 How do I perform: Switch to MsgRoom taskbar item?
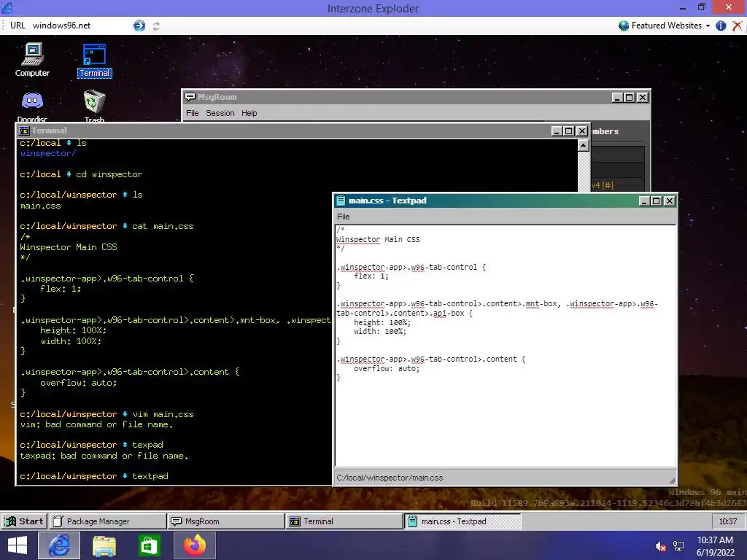tap(226, 521)
